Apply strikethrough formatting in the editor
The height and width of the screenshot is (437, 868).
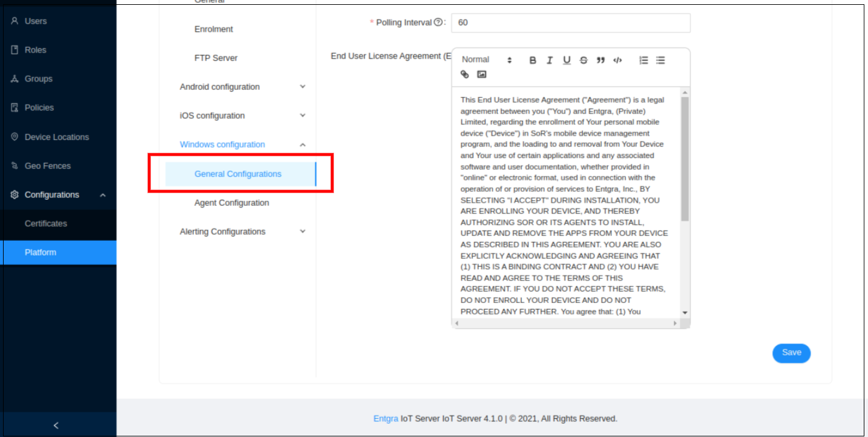583,59
